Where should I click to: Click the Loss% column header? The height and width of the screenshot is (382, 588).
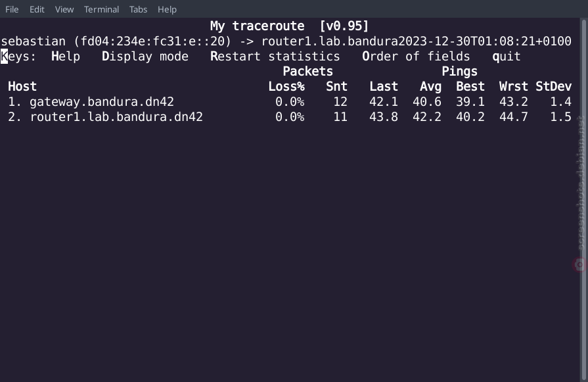tap(286, 87)
